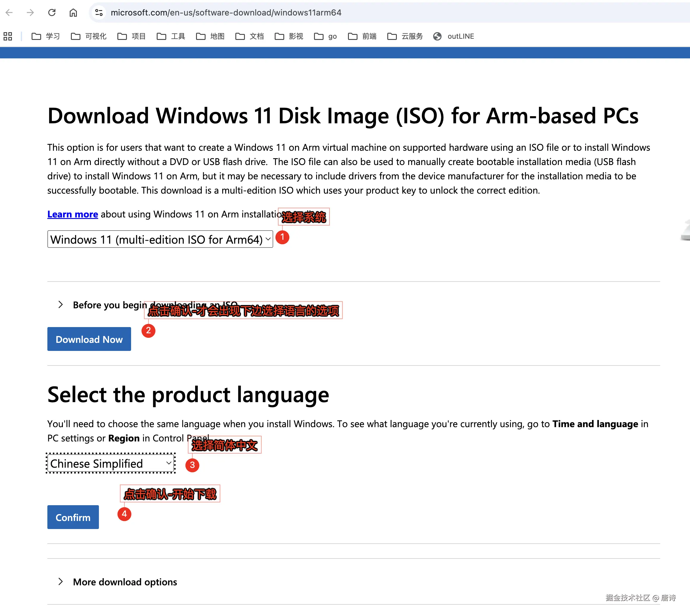Open the Chinese Simplified language dropdown
Image resolution: width=690 pixels, height=616 pixels.
pyautogui.click(x=111, y=463)
